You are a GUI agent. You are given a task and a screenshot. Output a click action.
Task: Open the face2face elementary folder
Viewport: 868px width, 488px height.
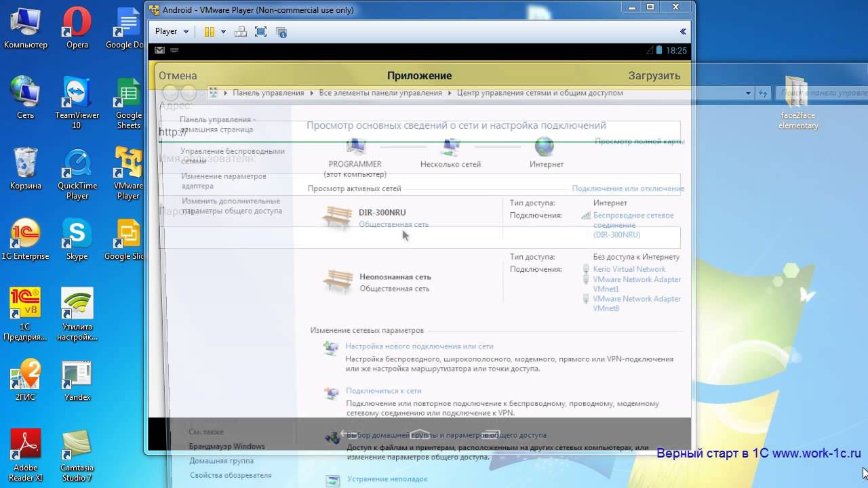click(x=798, y=103)
